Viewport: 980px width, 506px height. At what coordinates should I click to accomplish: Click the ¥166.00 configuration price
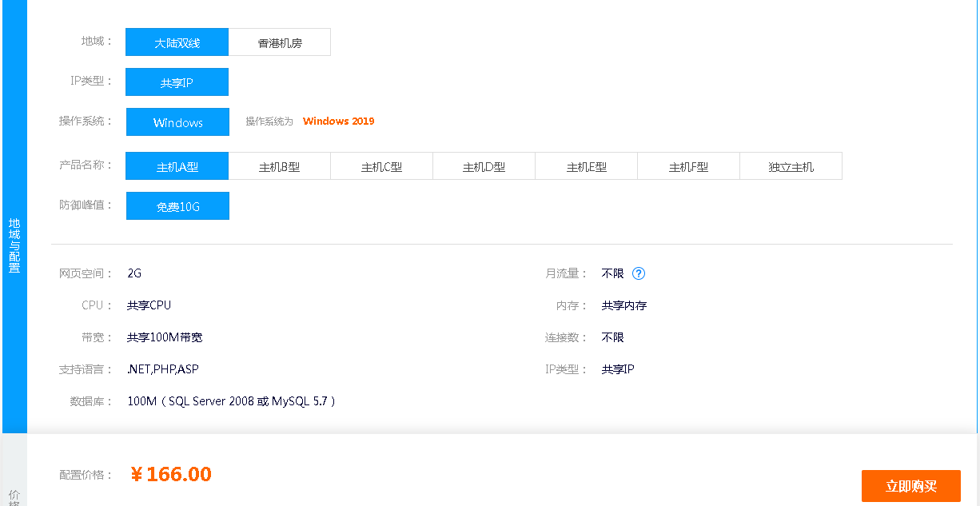(171, 474)
